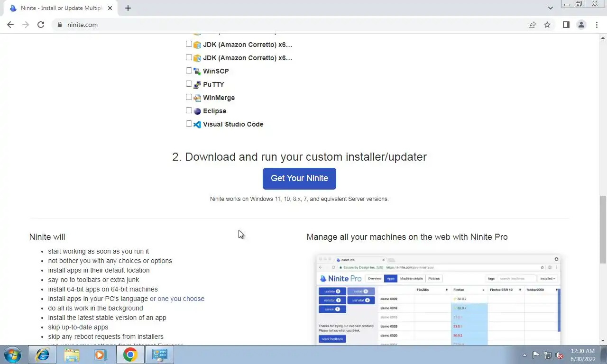Open Windows Explorer folder in taskbar
The width and height of the screenshot is (607, 364).
point(72,355)
